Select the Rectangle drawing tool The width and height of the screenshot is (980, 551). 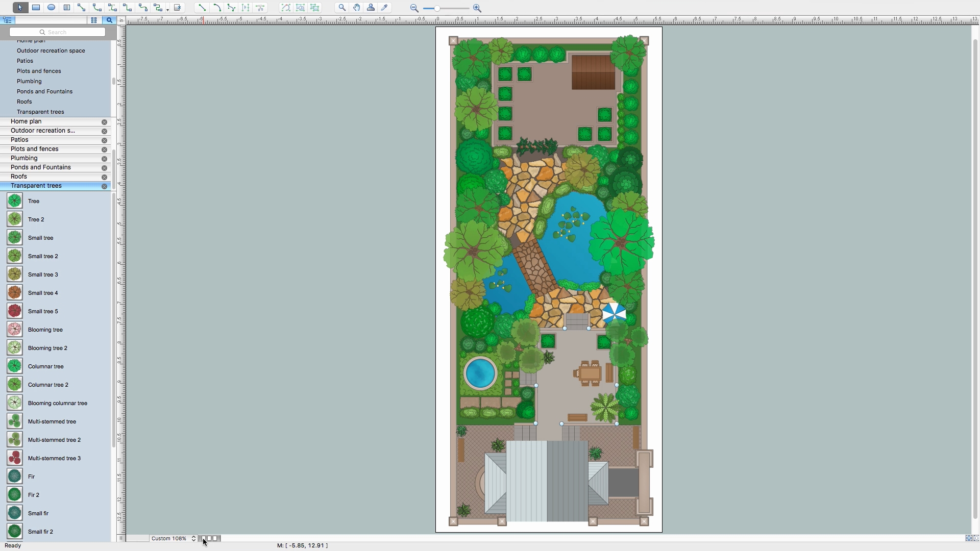tap(36, 8)
